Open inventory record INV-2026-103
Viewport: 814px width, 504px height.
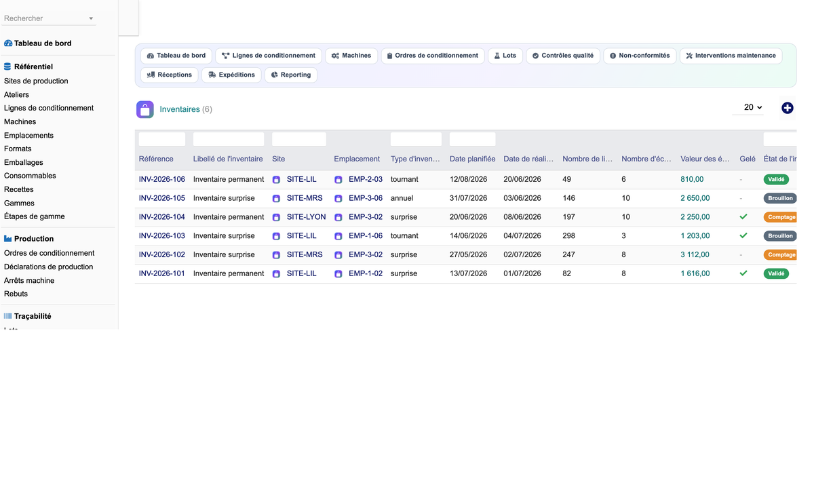[162, 236]
